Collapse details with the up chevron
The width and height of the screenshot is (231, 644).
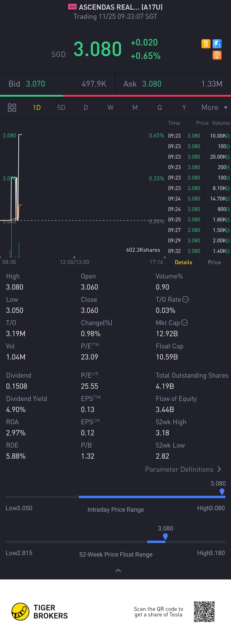point(118,570)
